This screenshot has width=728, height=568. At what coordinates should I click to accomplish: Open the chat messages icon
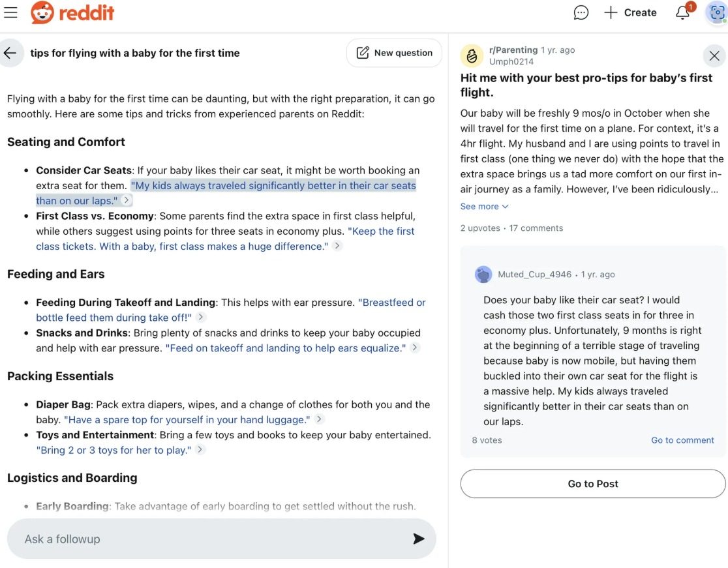(x=581, y=12)
